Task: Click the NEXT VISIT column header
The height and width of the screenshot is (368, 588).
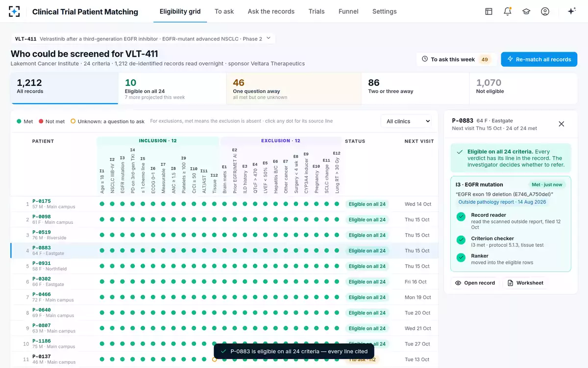Action: 419,141
